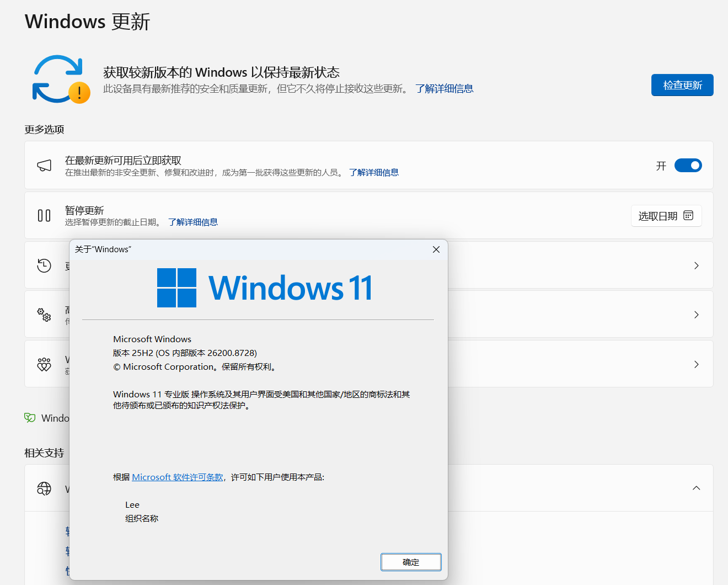This screenshot has height=585, width=728.
Task: Open Windows Insider Program row chevron
Action: point(697,364)
